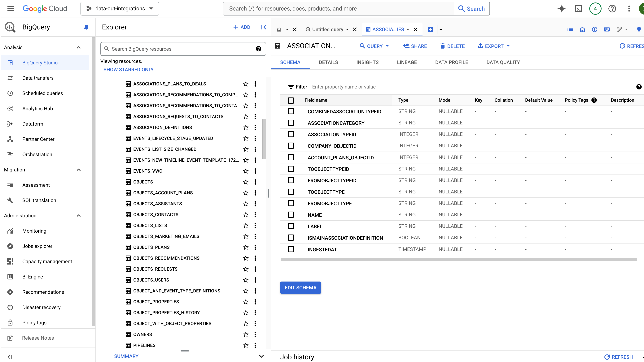
Task: Collapse the Explorer panel
Action: coord(264,27)
